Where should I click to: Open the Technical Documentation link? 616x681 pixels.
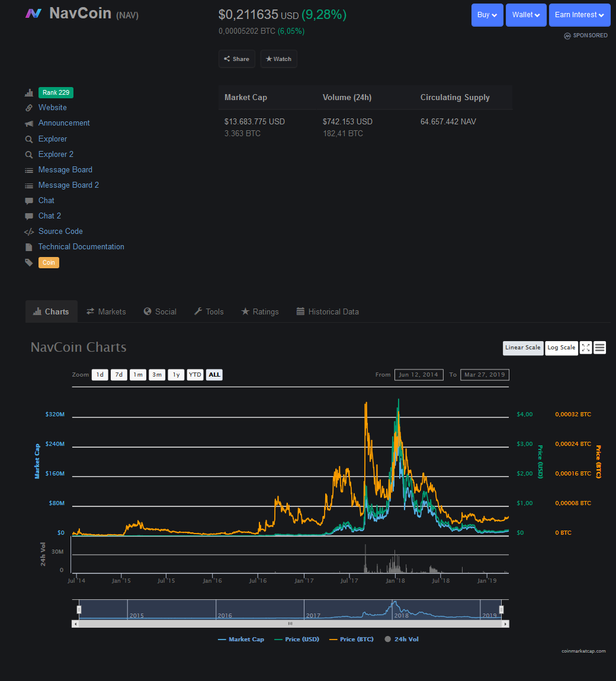click(x=81, y=247)
